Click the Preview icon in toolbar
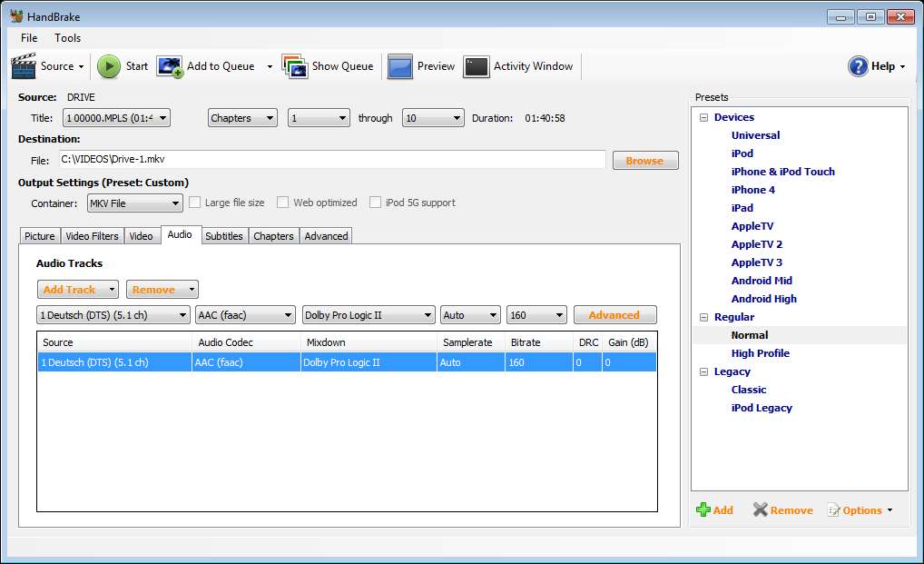Screen dimensions: 924x564 click(400, 66)
